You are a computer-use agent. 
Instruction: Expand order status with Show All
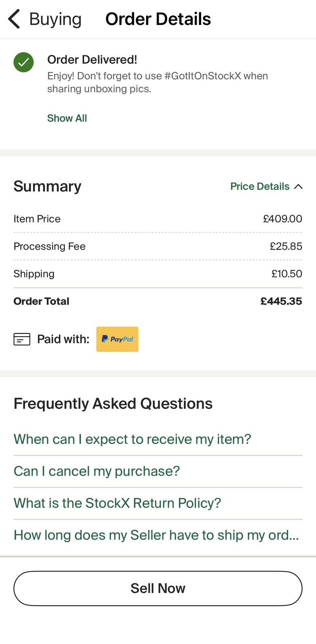coord(67,118)
